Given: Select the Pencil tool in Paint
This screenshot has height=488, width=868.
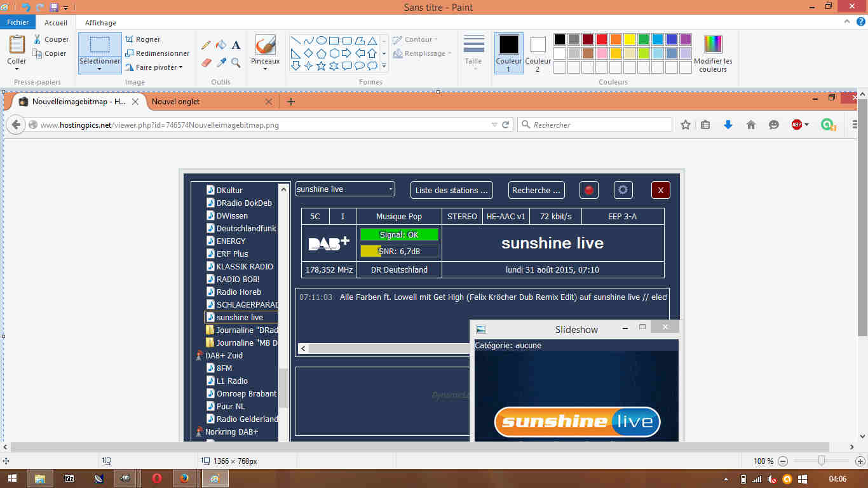Looking at the screenshot, I should pos(206,45).
